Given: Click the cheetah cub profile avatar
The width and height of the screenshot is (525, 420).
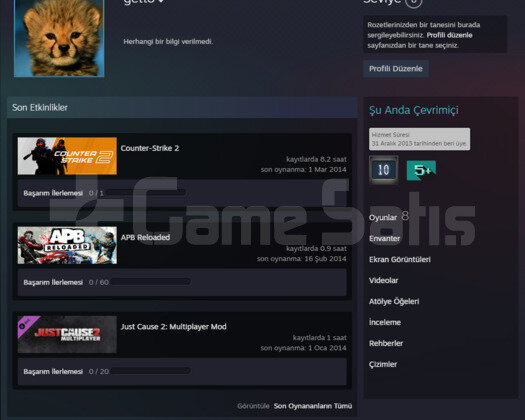Looking at the screenshot, I should coord(59,38).
